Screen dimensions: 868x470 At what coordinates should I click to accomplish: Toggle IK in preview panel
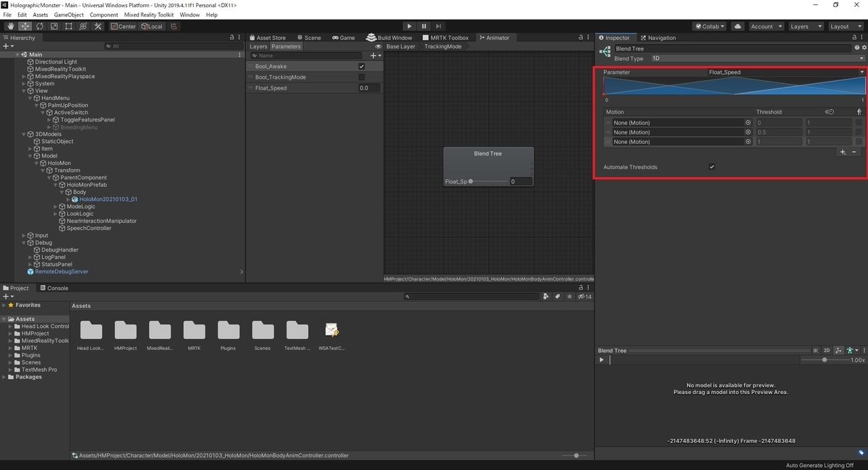pyautogui.click(x=816, y=351)
